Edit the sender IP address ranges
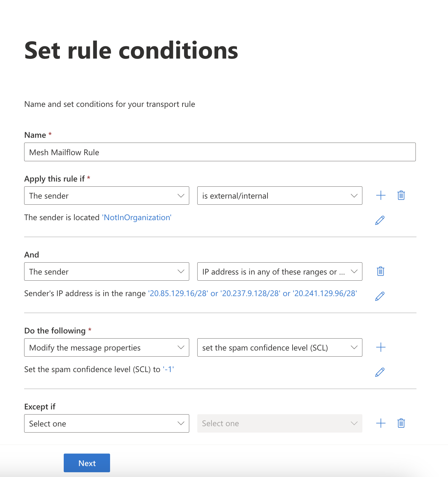The height and width of the screenshot is (477, 448). point(380,296)
